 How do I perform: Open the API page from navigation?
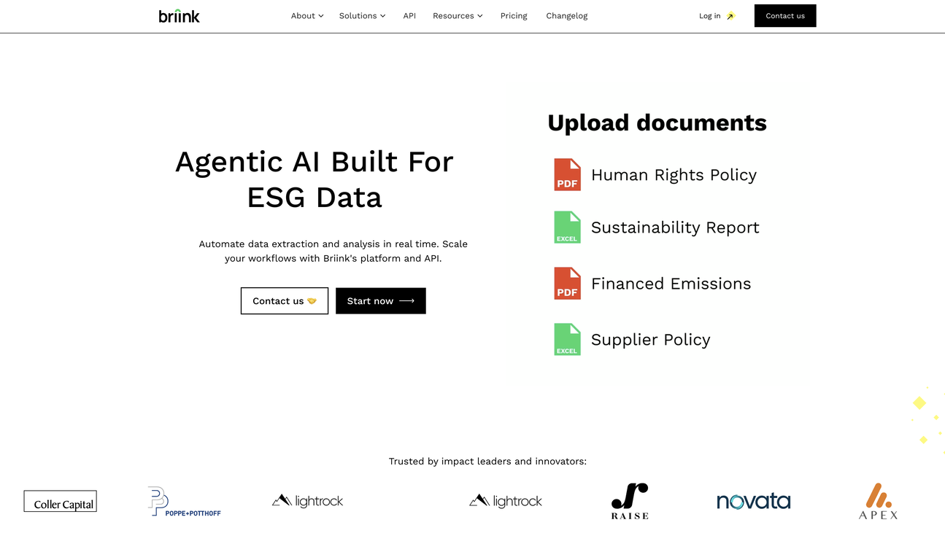coord(409,16)
